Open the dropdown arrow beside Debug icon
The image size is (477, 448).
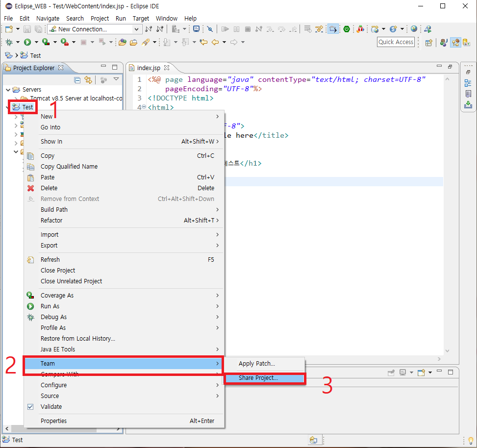(18, 42)
